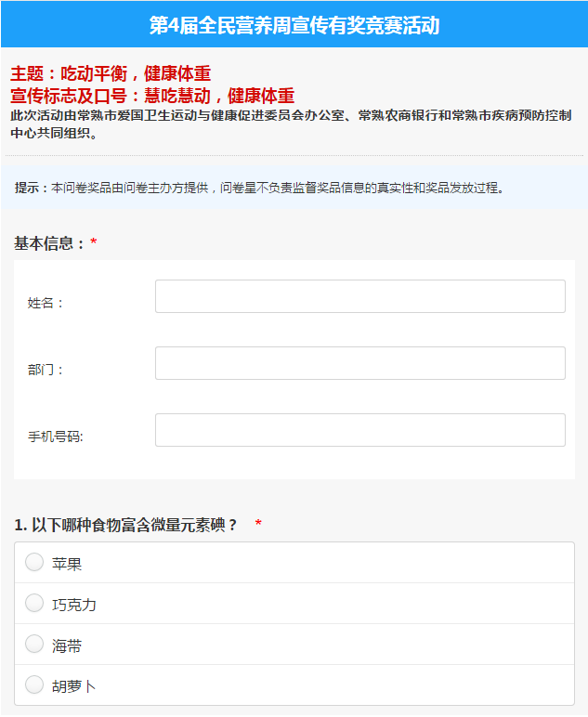Image resolution: width=588 pixels, height=717 pixels.
Task: Choose the 巧克力 radio button circle
Action: coord(34,603)
